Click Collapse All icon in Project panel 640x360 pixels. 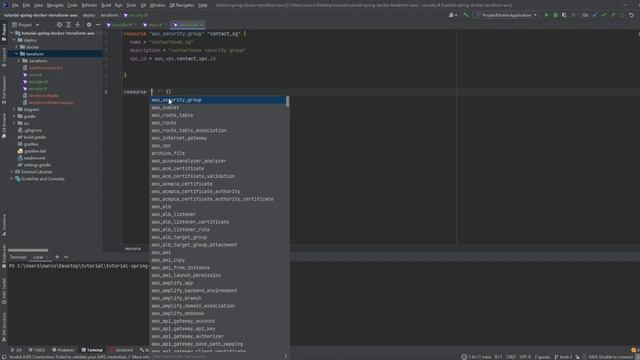(x=78, y=25)
